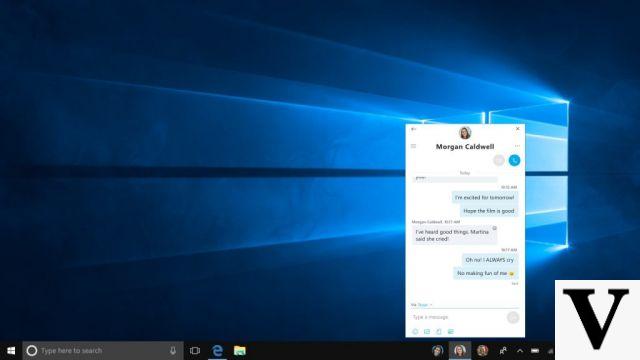640x360 pixels.
Task: Click the Type a message field
Action: pos(457,317)
